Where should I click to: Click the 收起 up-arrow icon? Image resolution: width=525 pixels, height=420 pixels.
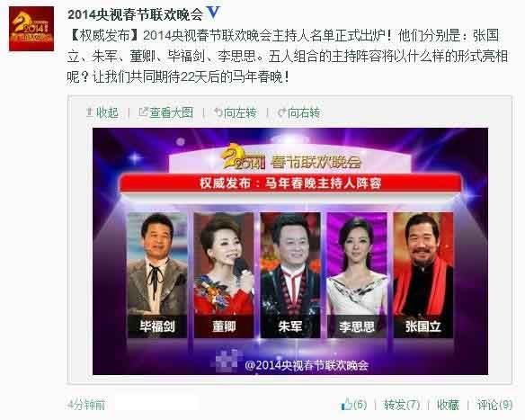tap(89, 112)
